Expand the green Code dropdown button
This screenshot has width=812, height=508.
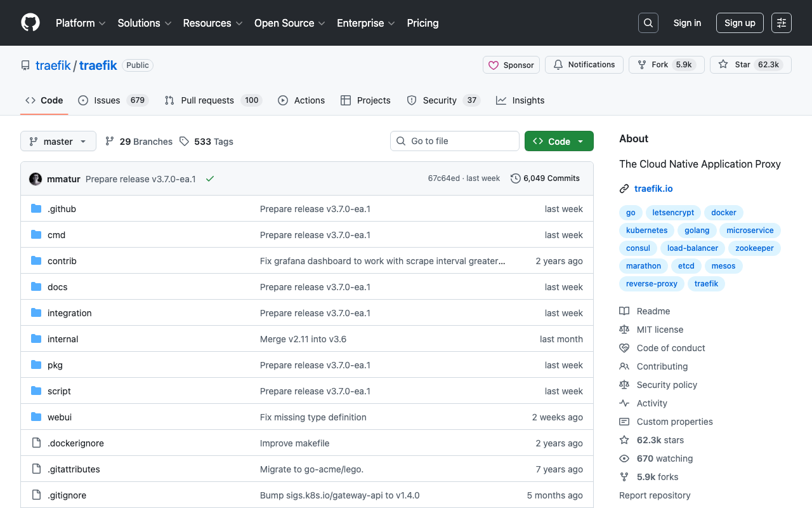(559, 141)
